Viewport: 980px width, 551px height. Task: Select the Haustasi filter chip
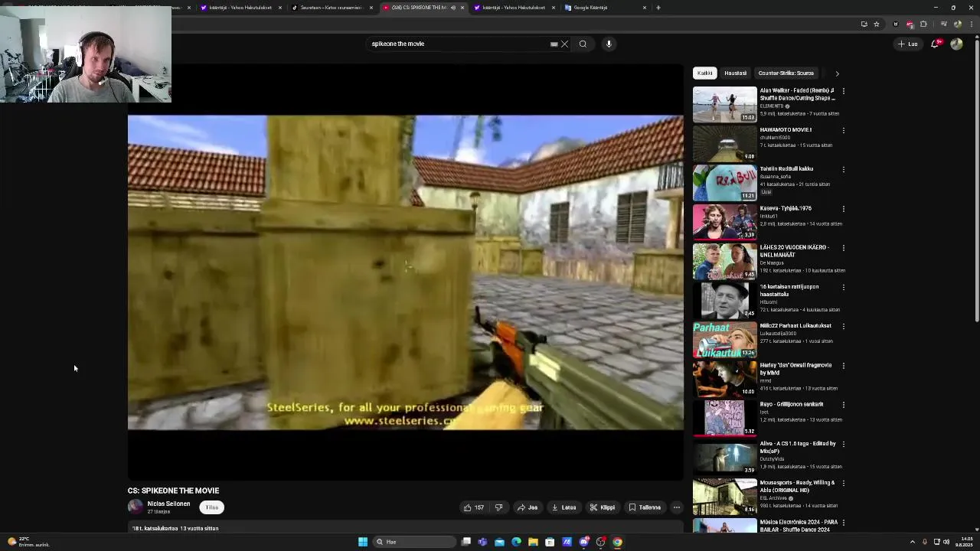click(x=735, y=73)
